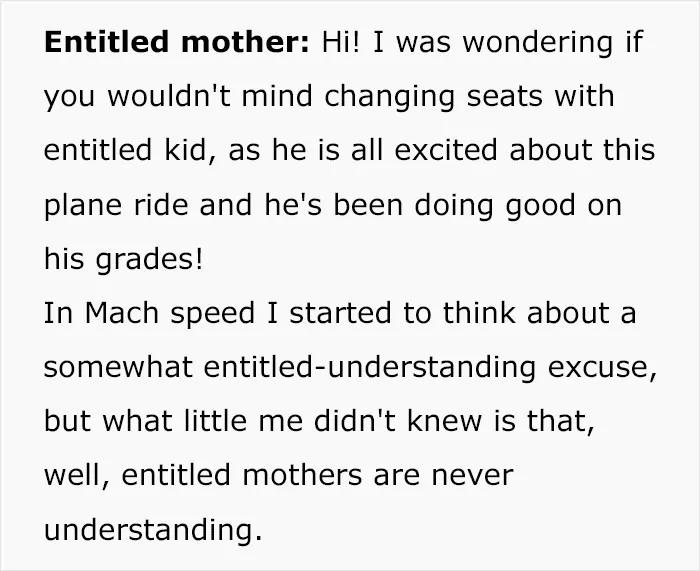
Task: Click the word "plane" in fourth line
Action: coord(83,207)
